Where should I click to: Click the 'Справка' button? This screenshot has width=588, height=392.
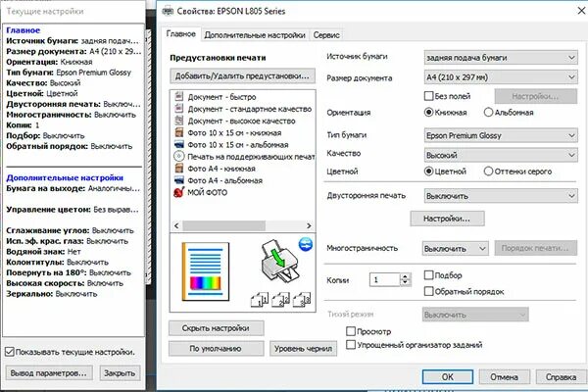(x=561, y=377)
